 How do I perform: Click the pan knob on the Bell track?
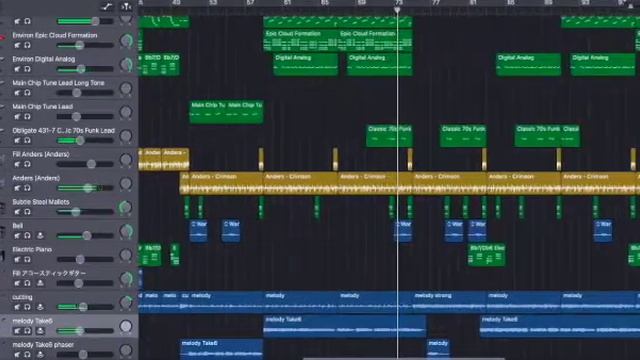pyautogui.click(x=126, y=231)
